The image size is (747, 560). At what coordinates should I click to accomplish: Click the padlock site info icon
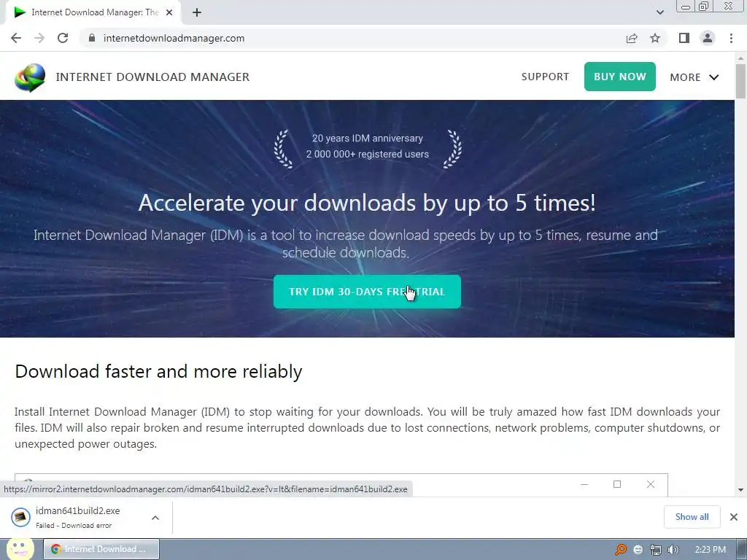tap(92, 38)
